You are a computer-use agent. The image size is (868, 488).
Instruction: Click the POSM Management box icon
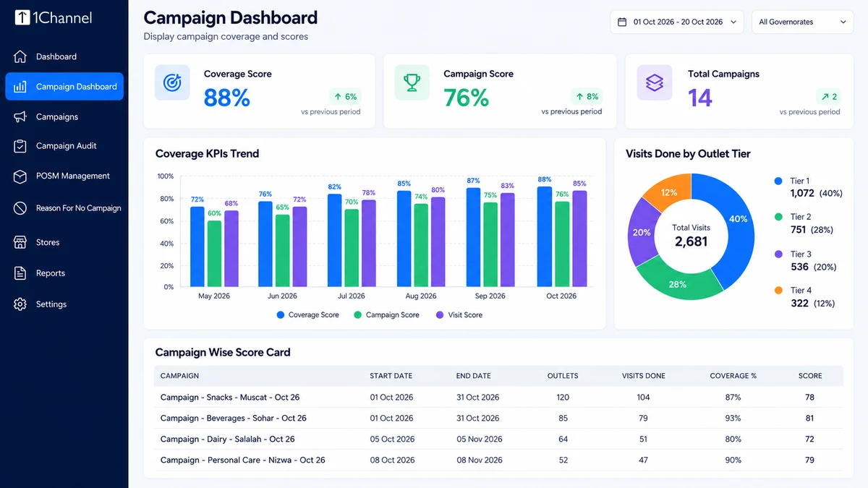20,176
